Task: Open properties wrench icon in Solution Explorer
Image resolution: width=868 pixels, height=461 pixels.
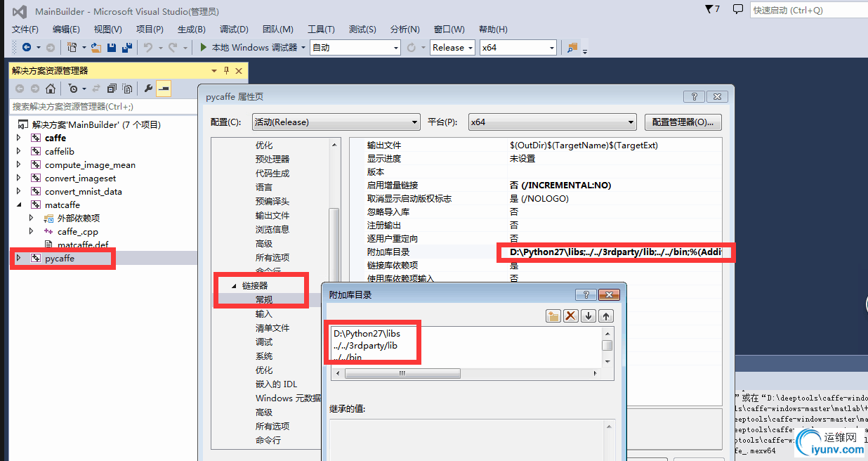Action: click(147, 89)
